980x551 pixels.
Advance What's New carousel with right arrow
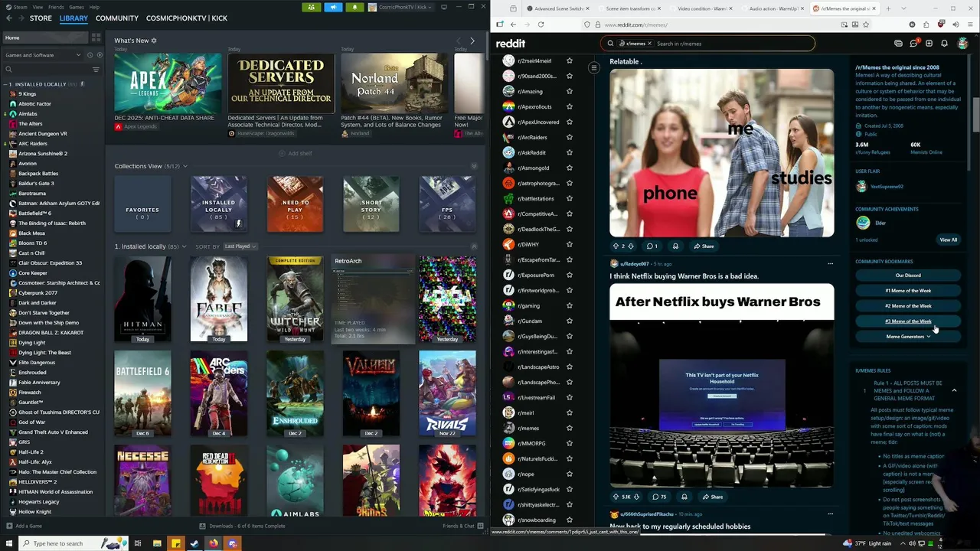[x=472, y=41]
